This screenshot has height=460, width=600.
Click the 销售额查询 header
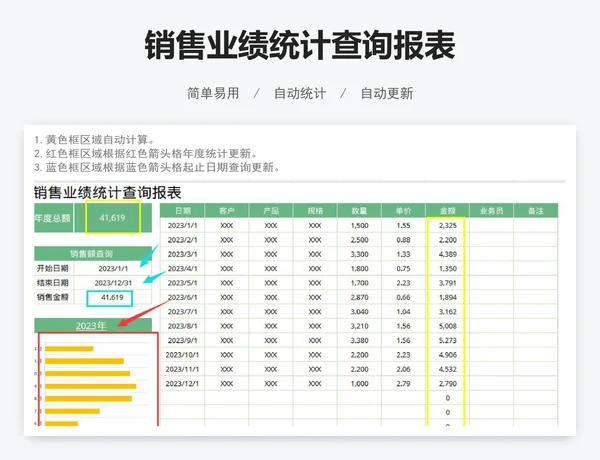tap(91, 254)
